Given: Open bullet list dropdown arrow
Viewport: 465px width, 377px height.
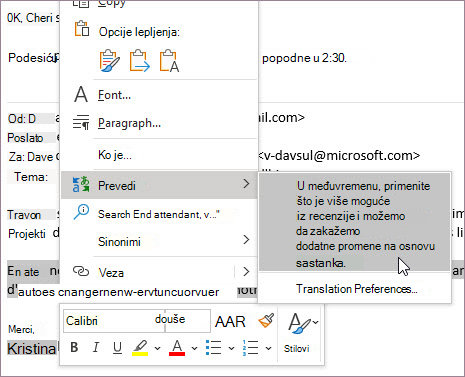Looking at the screenshot, I should tap(231, 348).
